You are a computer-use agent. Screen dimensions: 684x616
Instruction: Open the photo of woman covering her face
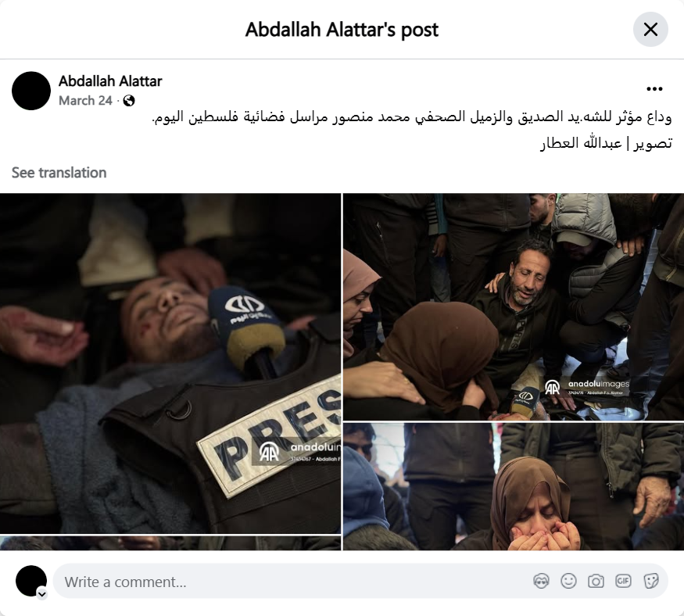coord(514,486)
